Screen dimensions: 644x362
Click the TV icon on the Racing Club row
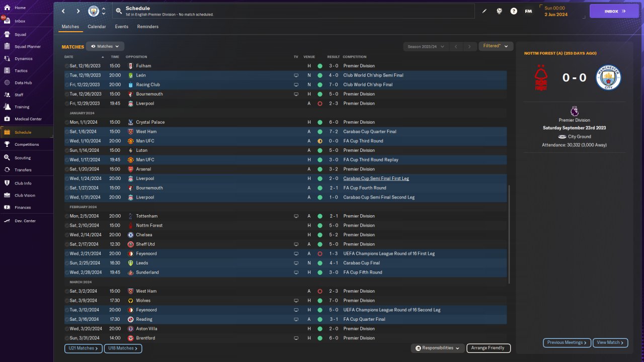tap(296, 85)
